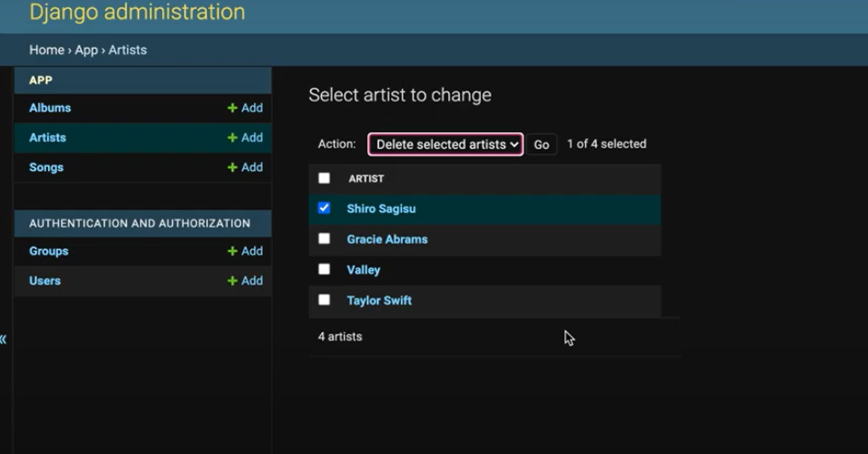Screen dimensions: 868x454
Task: Open the Gracie Abrams artist record
Action: [x=387, y=239]
